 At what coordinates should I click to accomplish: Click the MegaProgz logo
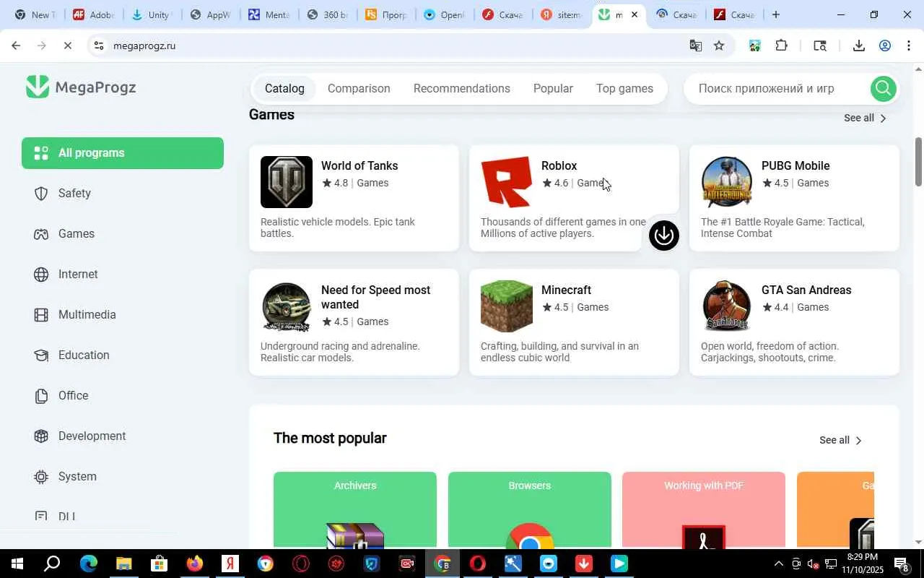81,87
